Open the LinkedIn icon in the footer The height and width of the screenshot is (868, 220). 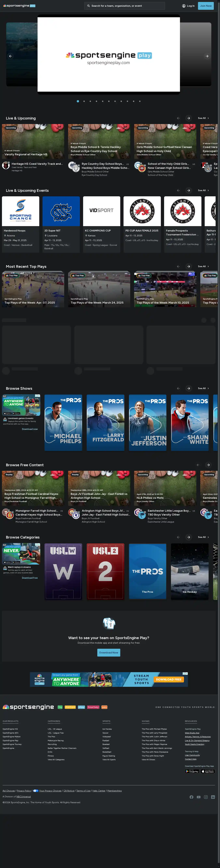coord(213,797)
